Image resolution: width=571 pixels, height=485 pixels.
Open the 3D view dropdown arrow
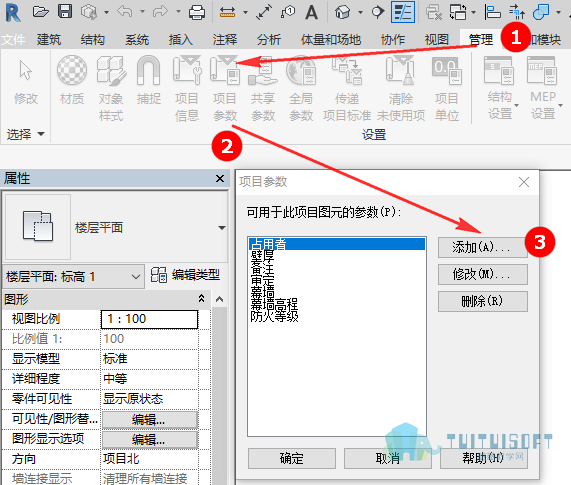(x=360, y=12)
